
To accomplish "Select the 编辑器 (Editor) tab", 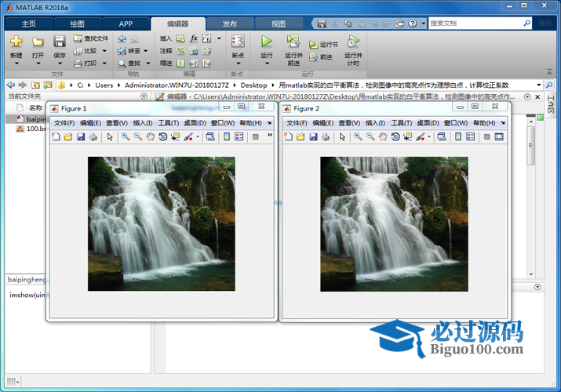I will 178,24.
